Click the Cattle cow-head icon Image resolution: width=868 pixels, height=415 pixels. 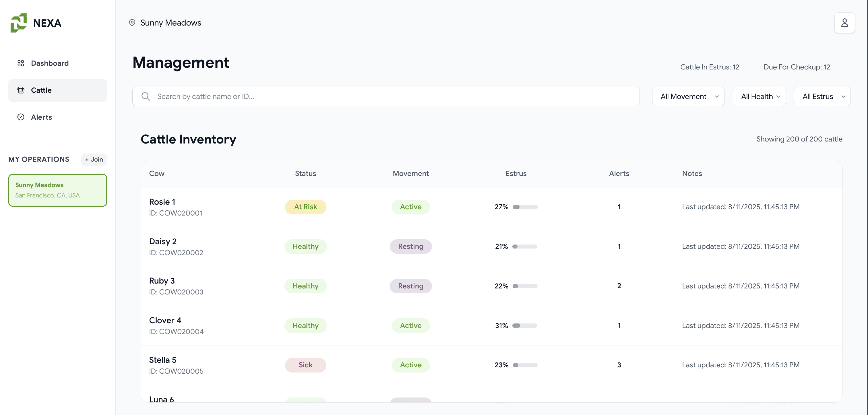point(21,90)
